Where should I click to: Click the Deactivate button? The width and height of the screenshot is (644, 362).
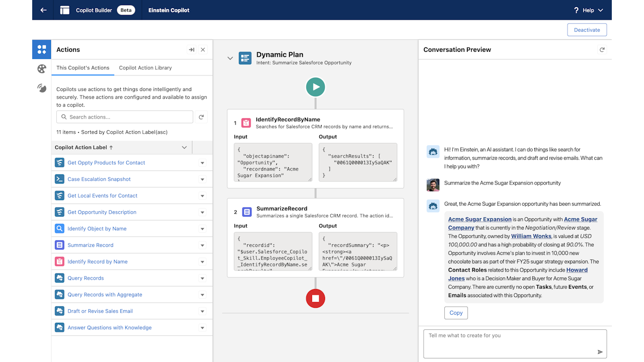point(587,30)
